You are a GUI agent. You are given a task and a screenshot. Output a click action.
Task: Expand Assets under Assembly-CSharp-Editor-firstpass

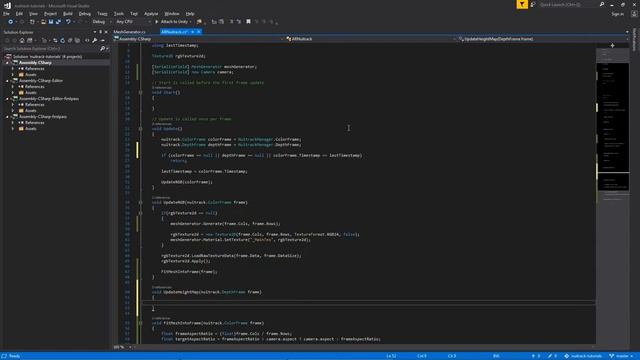point(13,111)
